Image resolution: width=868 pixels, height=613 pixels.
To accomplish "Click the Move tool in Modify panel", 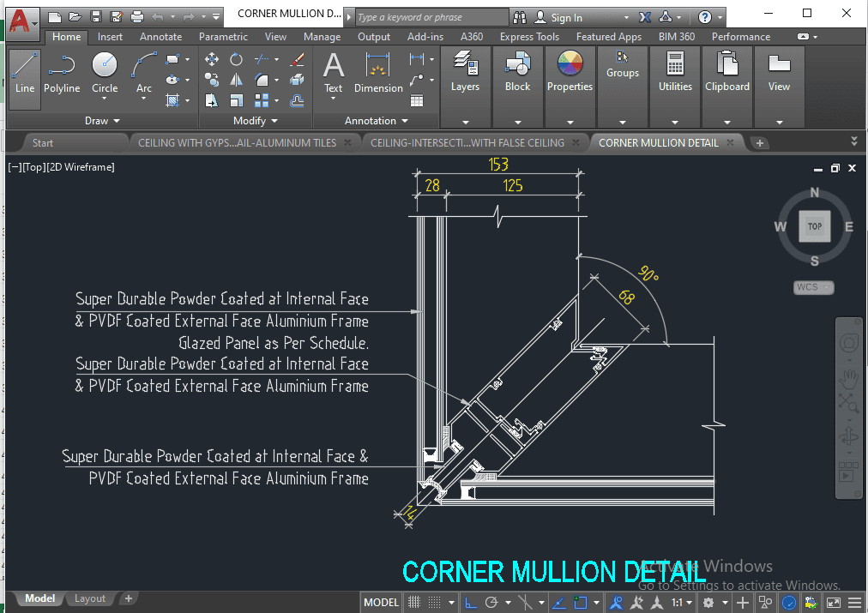I will coord(212,59).
